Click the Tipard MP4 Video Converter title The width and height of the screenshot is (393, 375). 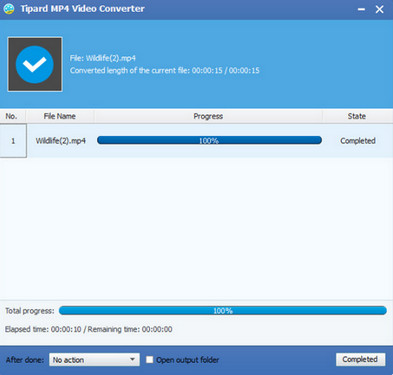(x=82, y=9)
